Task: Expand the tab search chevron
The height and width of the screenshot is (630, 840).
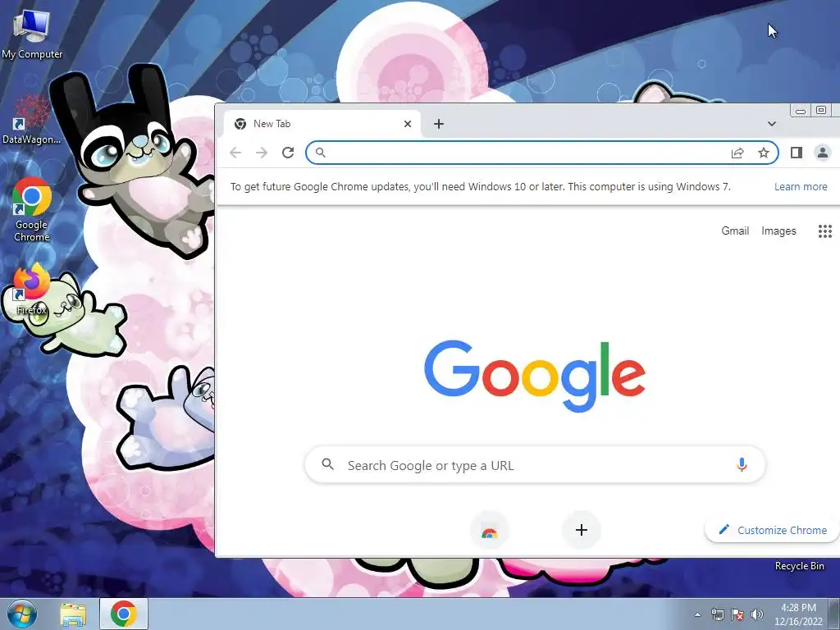Action: [x=771, y=124]
